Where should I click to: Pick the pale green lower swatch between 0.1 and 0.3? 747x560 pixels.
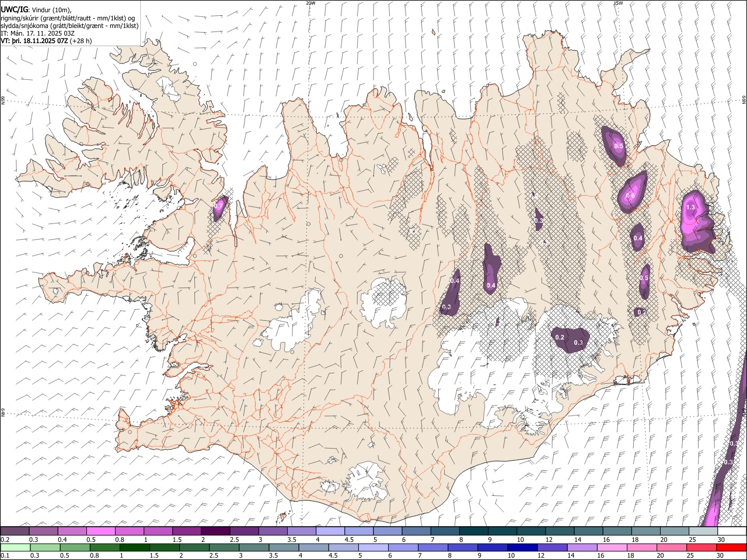point(15,547)
